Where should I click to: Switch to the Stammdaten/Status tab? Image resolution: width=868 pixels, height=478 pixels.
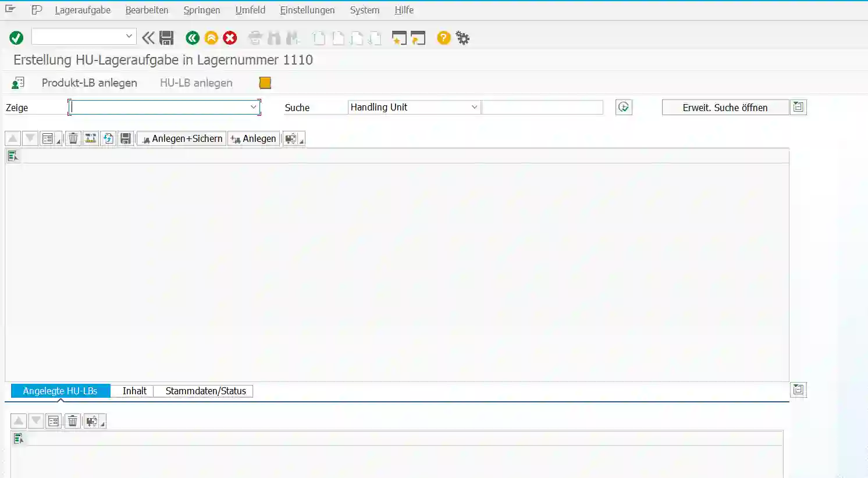205,391
